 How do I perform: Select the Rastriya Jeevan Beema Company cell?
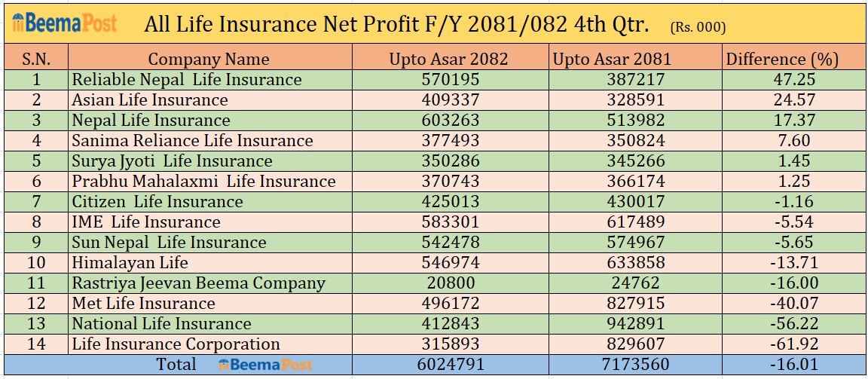point(198,283)
